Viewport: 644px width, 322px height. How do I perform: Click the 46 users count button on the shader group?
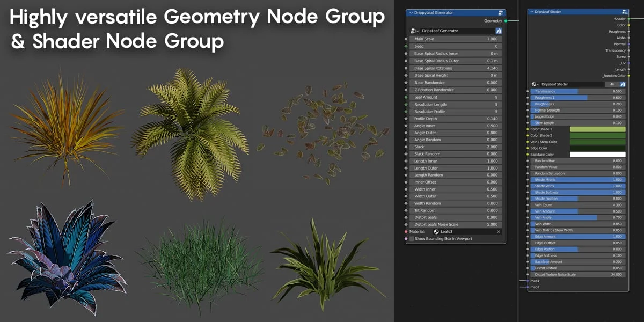pos(612,84)
